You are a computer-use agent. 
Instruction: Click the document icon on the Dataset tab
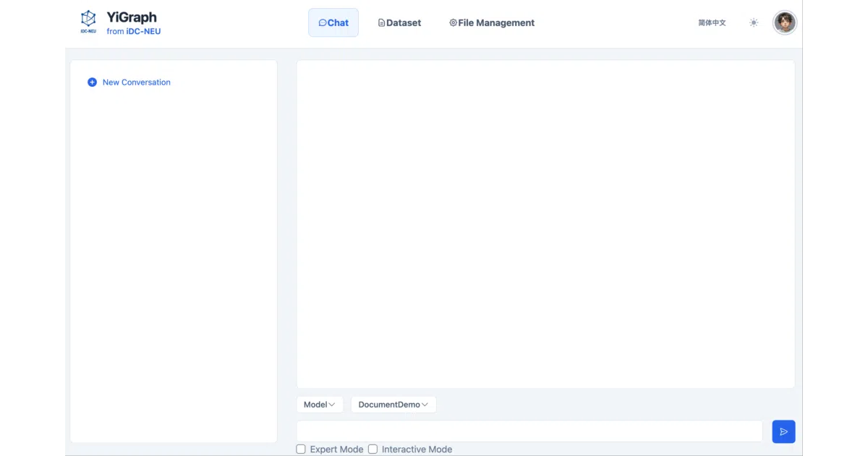pos(381,23)
